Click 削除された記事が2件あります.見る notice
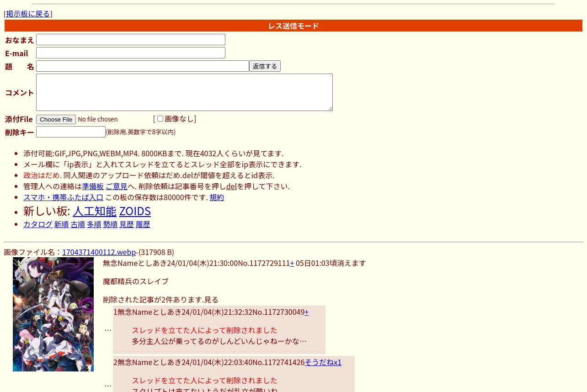 pos(161,300)
